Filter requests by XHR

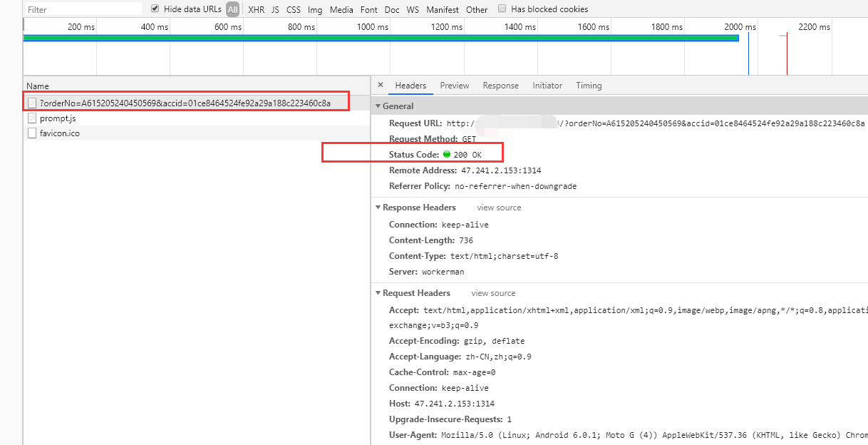pyautogui.click(x=257, y=9)
